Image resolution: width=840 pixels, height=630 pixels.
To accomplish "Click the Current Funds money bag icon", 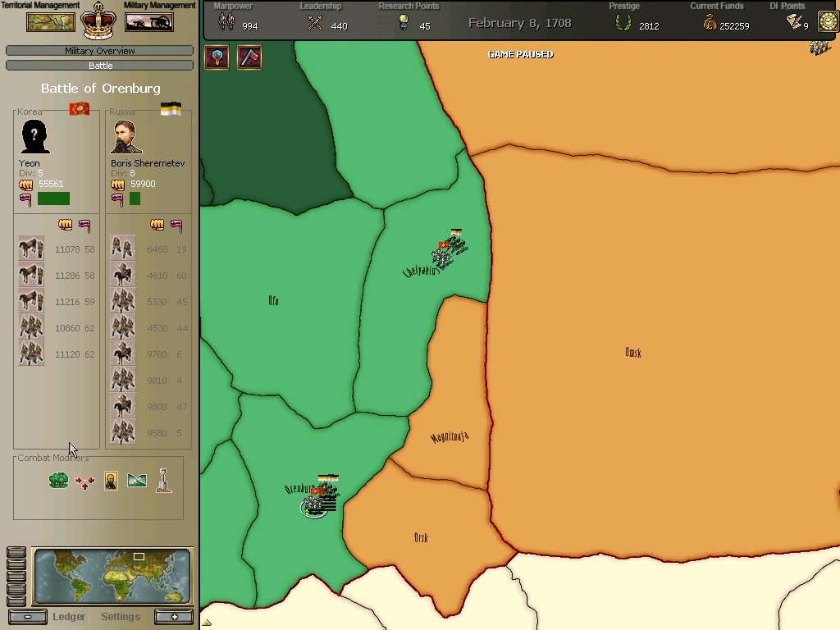I will point(710,22).
